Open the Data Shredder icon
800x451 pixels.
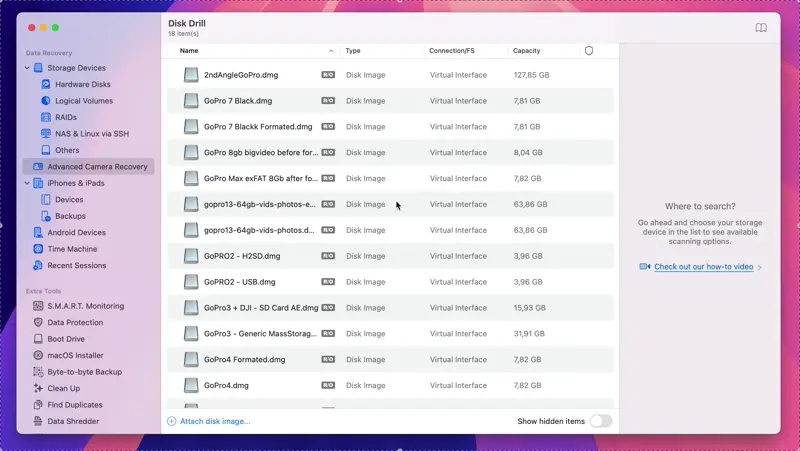click(38, 421)
